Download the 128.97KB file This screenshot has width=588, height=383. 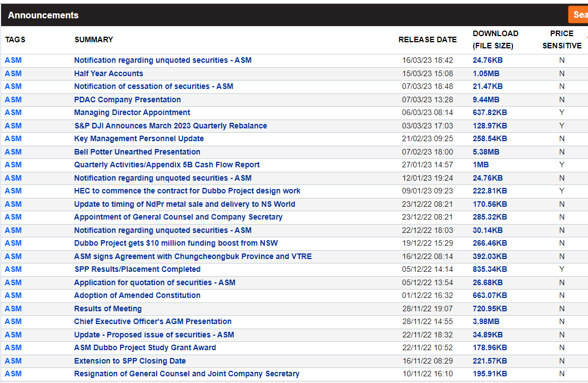pyautogui.click(x=490, y=126)
